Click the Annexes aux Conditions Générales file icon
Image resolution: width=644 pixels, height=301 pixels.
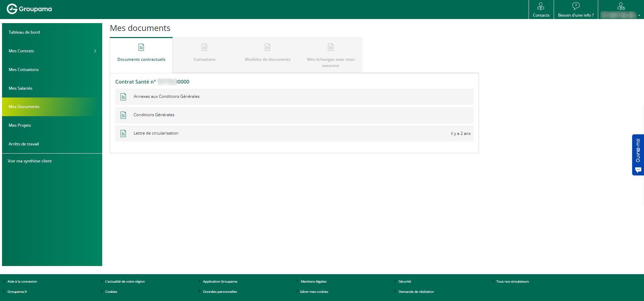[x=123, y=97]
